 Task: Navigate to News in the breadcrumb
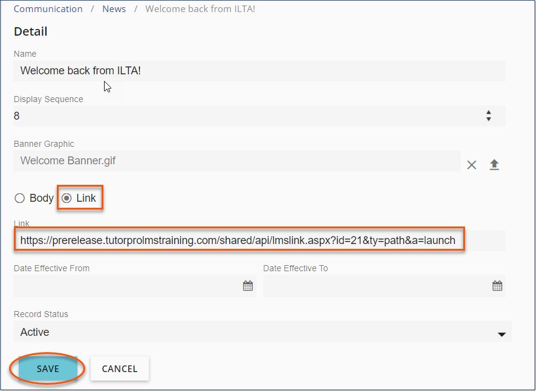point(114,9)
